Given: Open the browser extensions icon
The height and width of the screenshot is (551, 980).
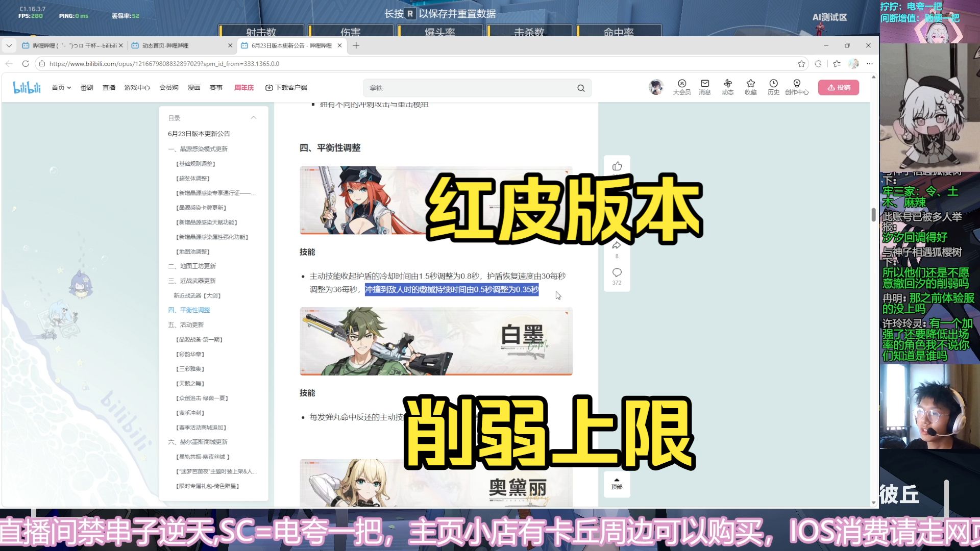Looking at the screenshot, I should point(818,64).
